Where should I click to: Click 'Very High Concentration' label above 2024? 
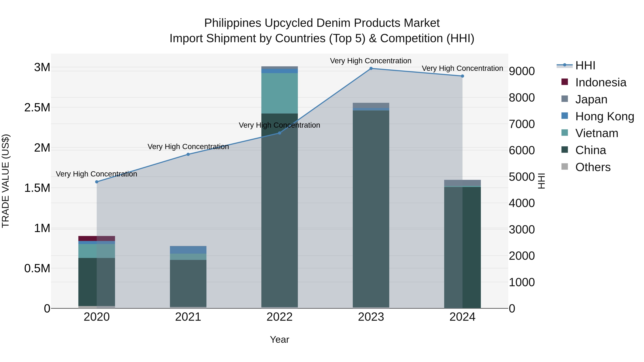click(462, 68)
